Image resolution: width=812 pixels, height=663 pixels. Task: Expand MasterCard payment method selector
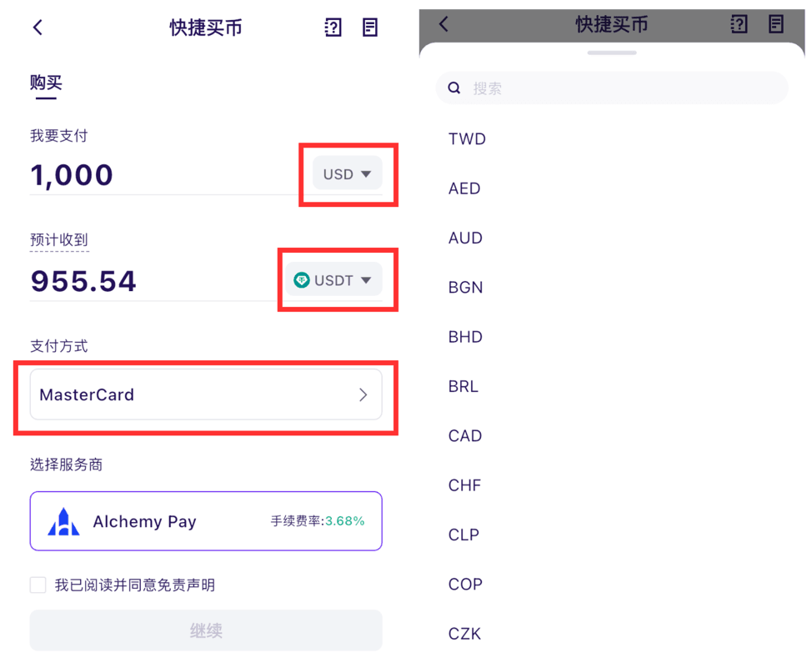[206, 394]
